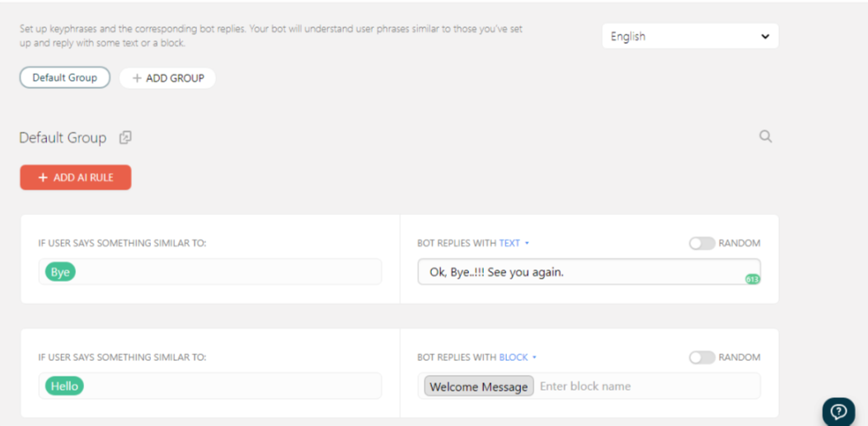Screen dimensions: 868x426
Task: Toggle RANDOM for the Bye rule
Action: 701,243
